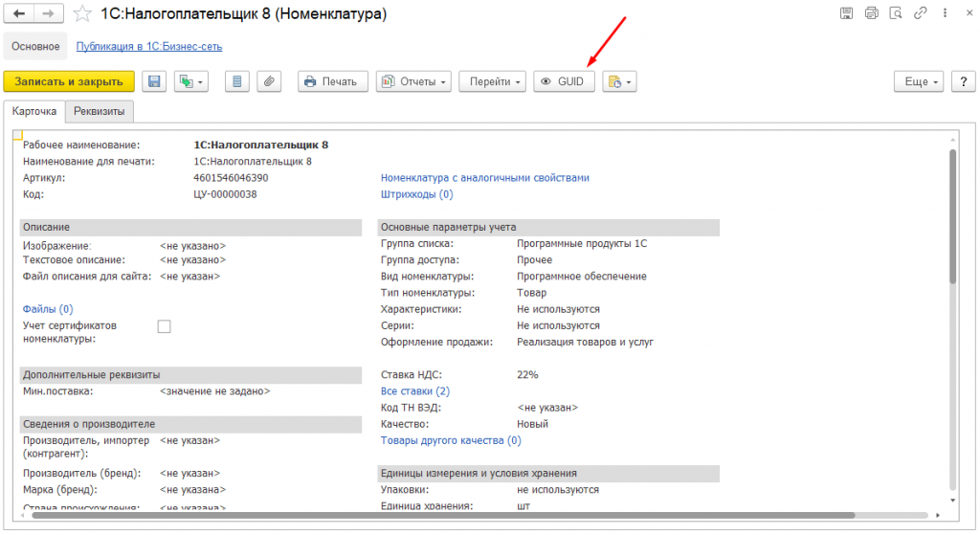Click the printer icon in the title bar

click(871, 13)
